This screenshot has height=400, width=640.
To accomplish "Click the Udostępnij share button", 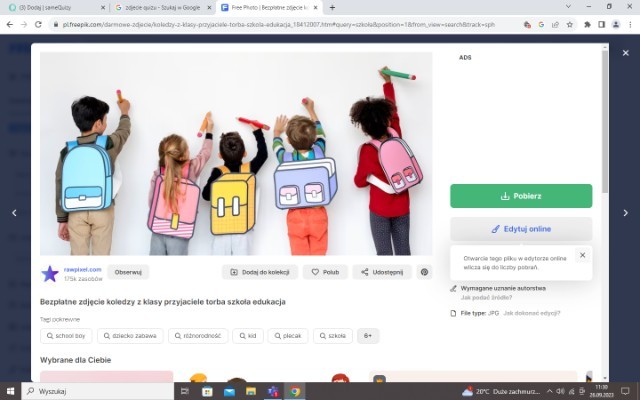I will pos(382,272).
